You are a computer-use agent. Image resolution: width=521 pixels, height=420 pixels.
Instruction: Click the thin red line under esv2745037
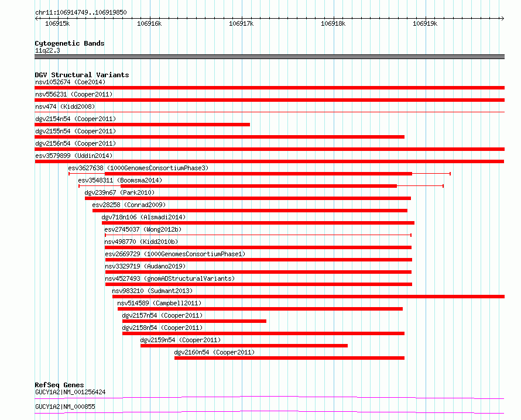click(258, 235)
